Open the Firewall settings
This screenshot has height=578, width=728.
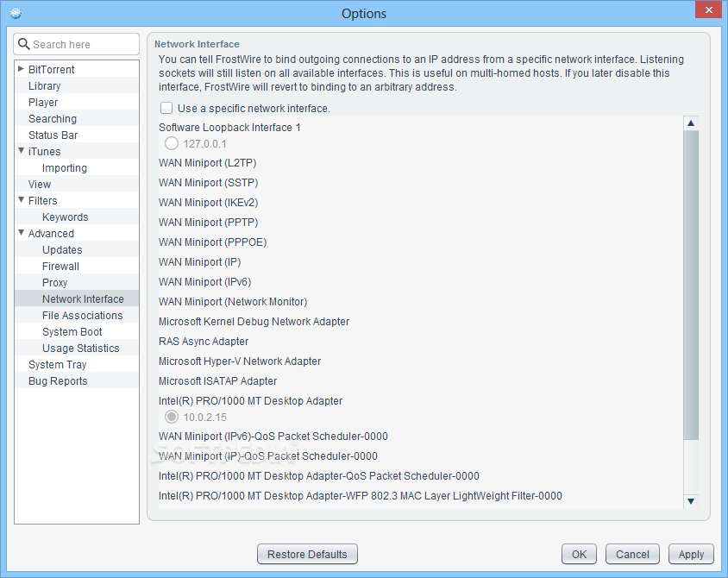[61, 267]
